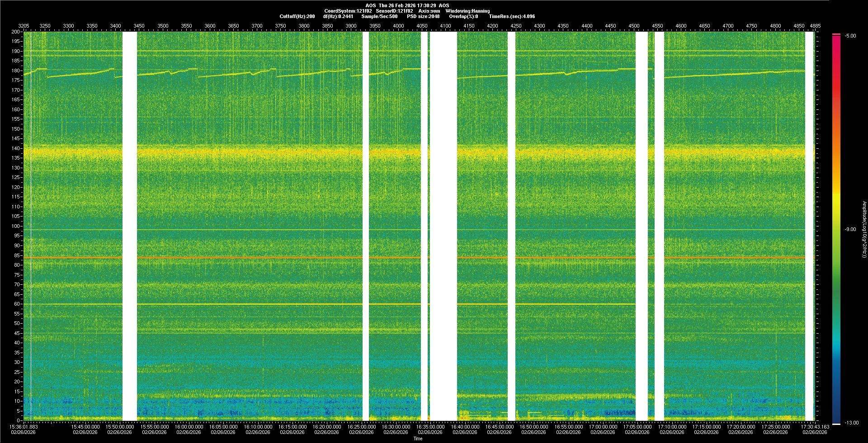Screen dimensions: 868x443
Task: Click the Amplitude colorbar axis title
Action: 864,230
